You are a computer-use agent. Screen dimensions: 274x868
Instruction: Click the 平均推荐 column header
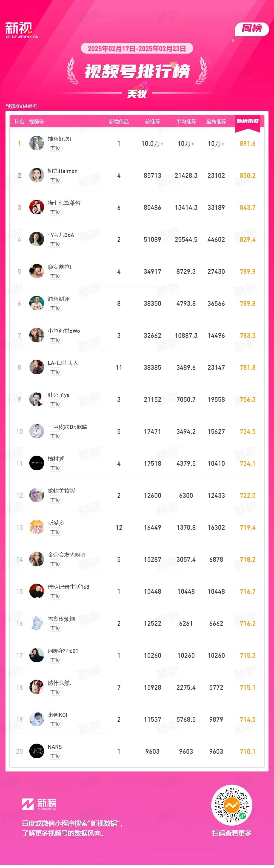[x=186, y=122]
